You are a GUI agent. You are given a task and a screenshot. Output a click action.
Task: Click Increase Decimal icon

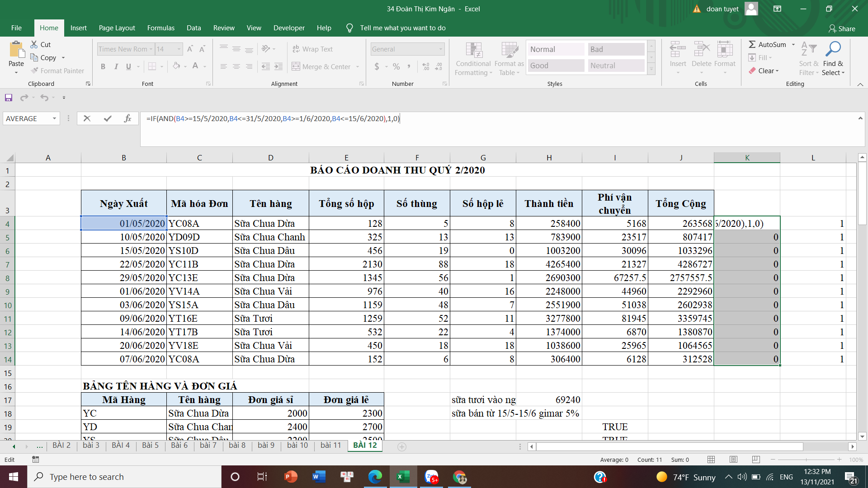pos(426,66)
